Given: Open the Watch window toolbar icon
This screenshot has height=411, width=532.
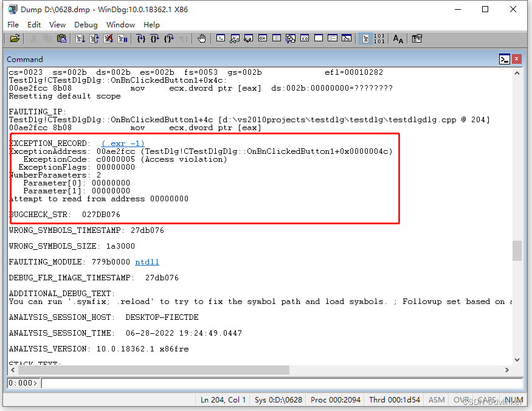Looking at the screenshot, I should [x=235, y=39].
